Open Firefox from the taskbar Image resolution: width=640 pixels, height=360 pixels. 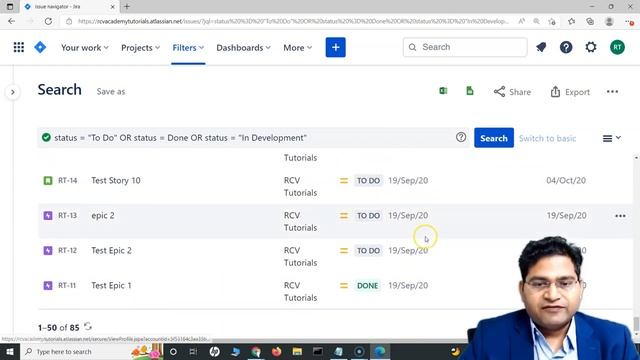click(x=276, y=351)
